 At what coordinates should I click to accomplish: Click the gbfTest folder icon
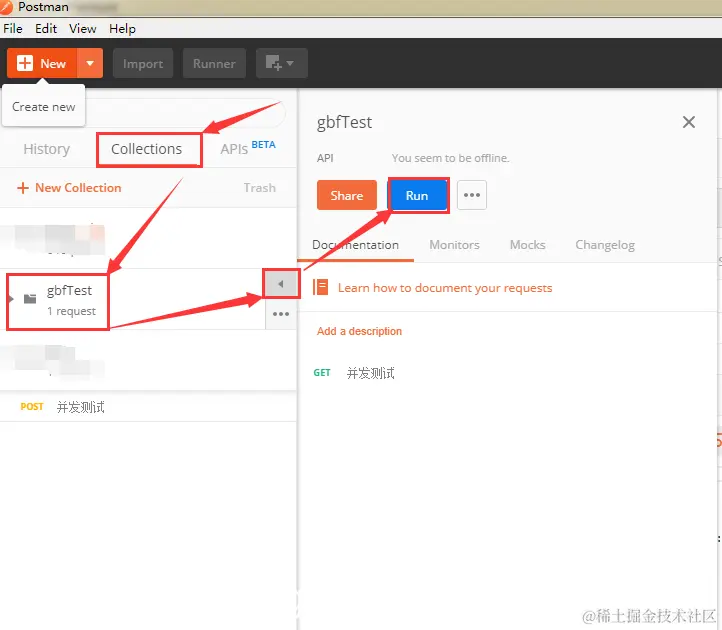(30, 299)
